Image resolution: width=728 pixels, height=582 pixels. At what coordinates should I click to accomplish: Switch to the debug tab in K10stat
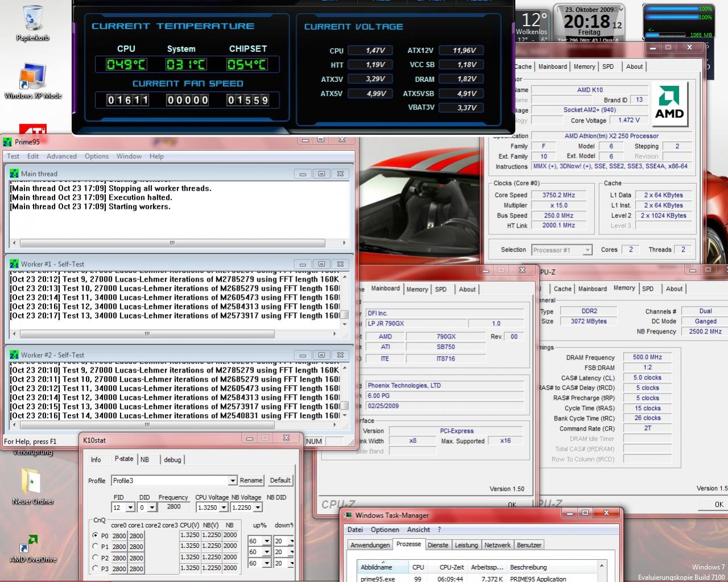[172, 460]
